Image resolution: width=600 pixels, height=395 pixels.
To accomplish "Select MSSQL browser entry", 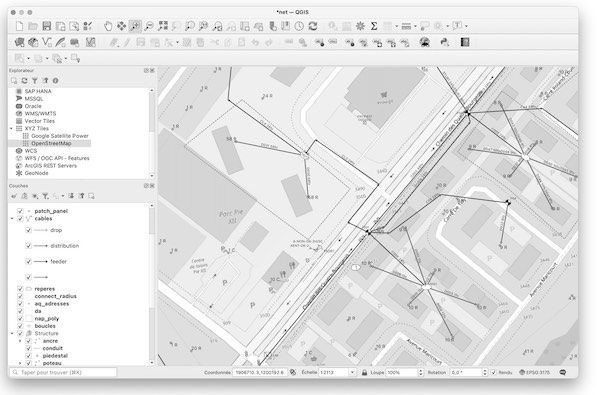I will click(34, 99).
